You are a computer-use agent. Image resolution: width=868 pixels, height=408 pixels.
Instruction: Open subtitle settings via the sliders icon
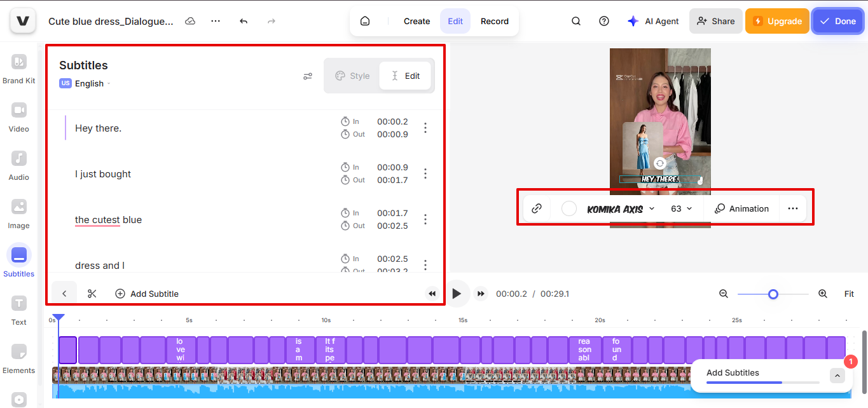pyautogui.click(x=308, y=76)
